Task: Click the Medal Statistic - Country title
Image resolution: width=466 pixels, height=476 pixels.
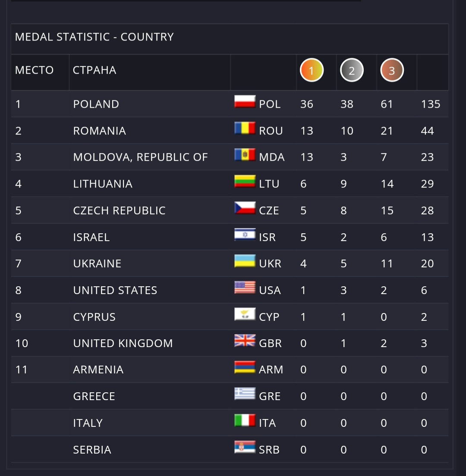Action: [94, 37]
